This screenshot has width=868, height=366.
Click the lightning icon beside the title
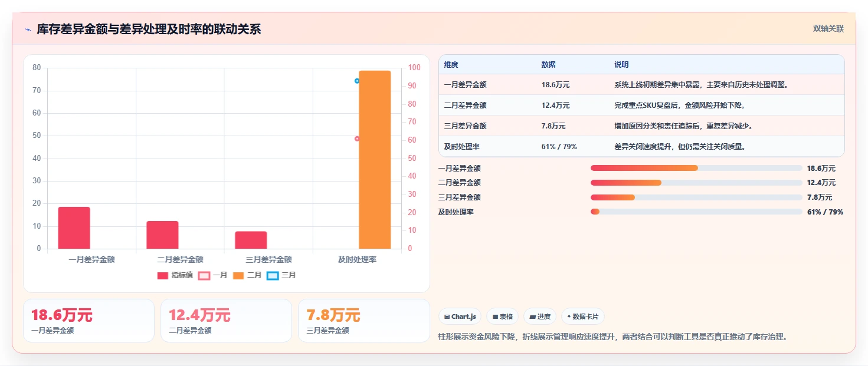tap(28, 29)
